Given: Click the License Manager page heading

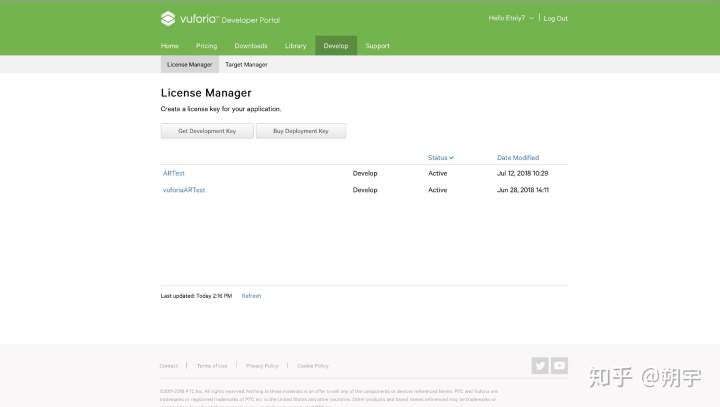Looking at the screenshot, I should 206,93.
